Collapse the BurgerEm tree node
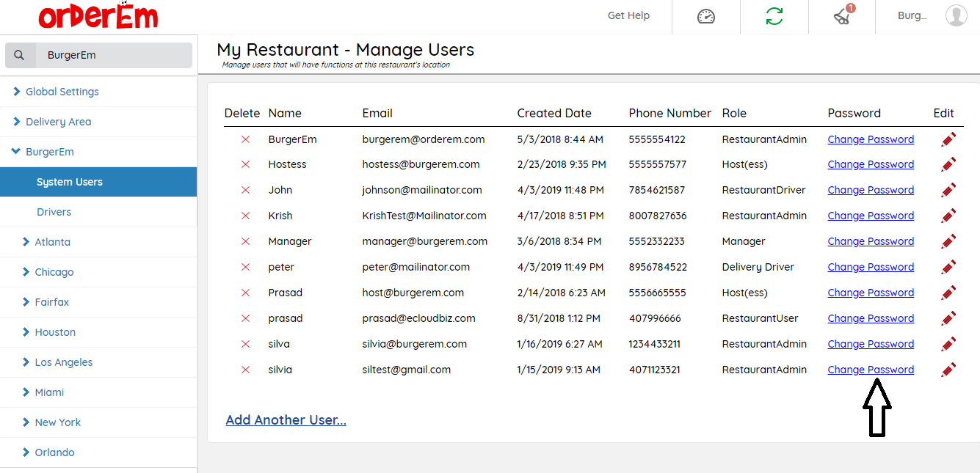 tap(16, 152)
